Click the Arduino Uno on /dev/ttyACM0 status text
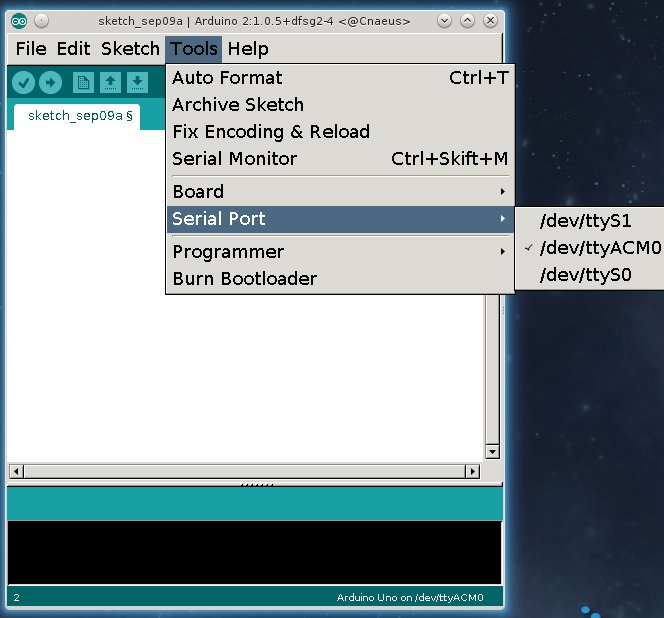 click(x=410, y=598)
